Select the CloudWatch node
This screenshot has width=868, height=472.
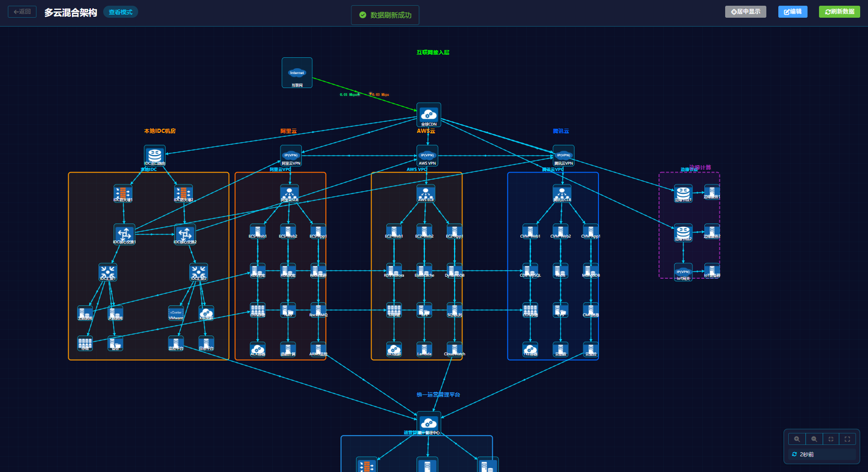[x=455, y=350]
